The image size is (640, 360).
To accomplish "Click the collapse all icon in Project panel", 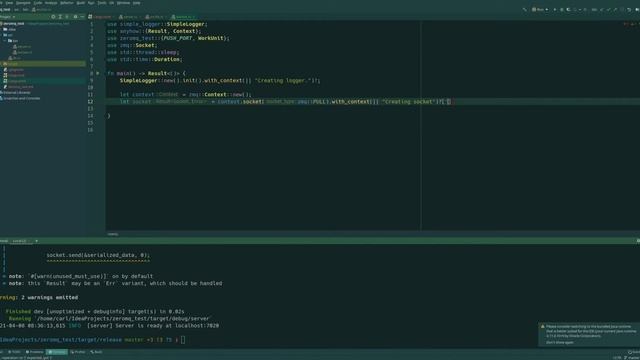I will [67, 17].
